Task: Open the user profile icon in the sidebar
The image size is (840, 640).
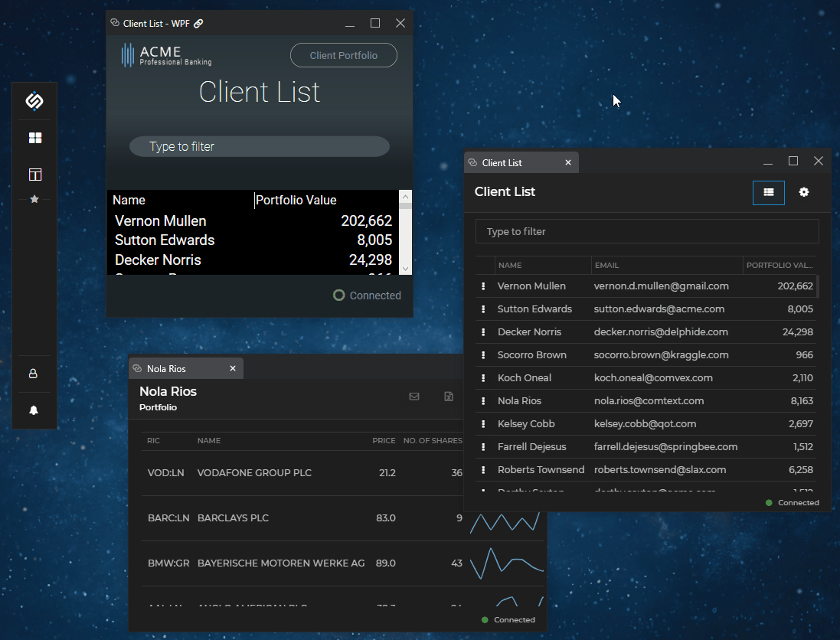Action: tap(34, 373)
